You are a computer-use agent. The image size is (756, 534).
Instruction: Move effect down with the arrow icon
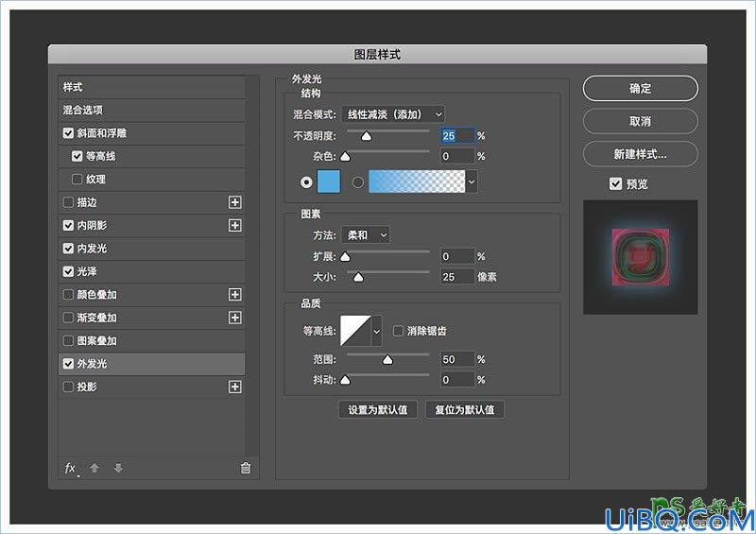point(118,468)
